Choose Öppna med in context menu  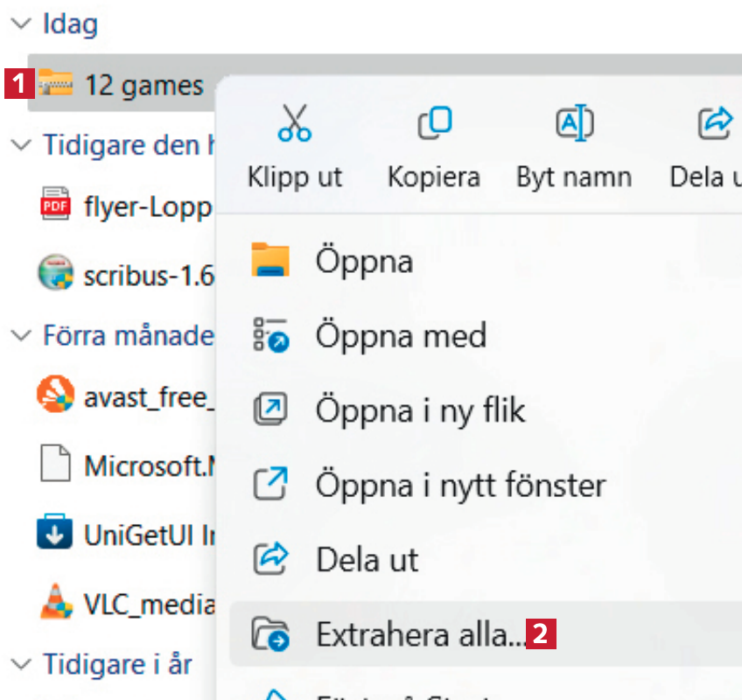401,335
